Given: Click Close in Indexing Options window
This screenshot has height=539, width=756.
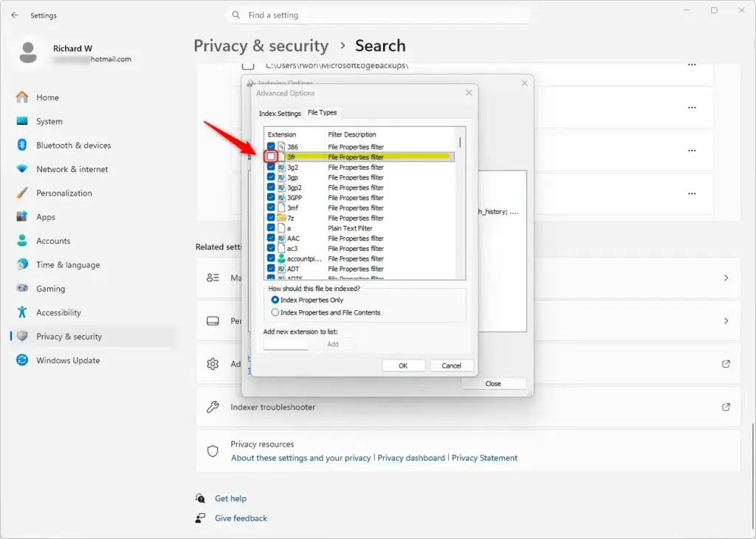Looking at the screenshot, I should [x=493, y=384].
